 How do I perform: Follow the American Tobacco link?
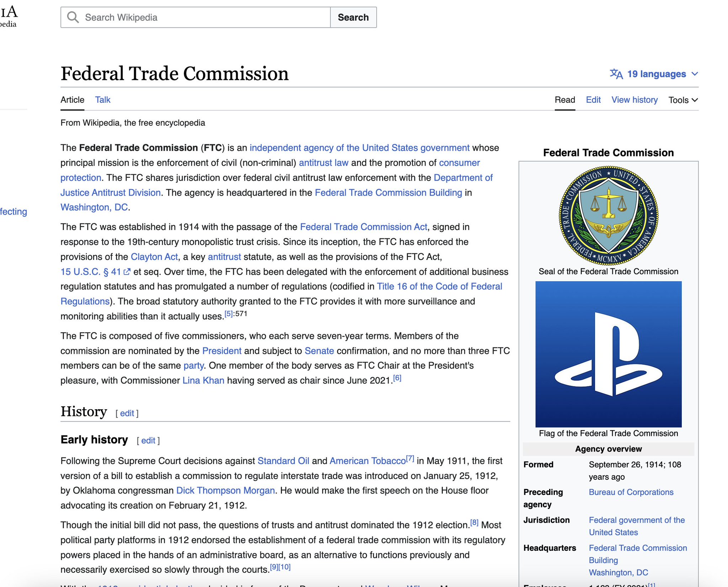(368, 461)
